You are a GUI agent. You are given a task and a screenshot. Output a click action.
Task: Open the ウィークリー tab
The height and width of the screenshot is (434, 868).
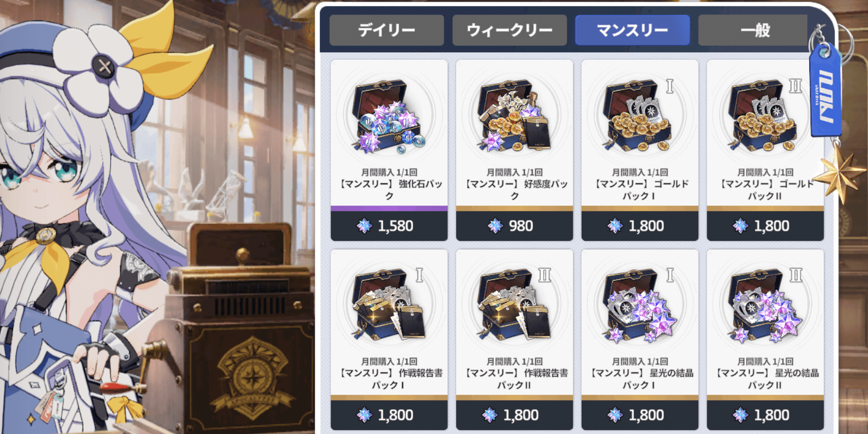click(509, 30)
